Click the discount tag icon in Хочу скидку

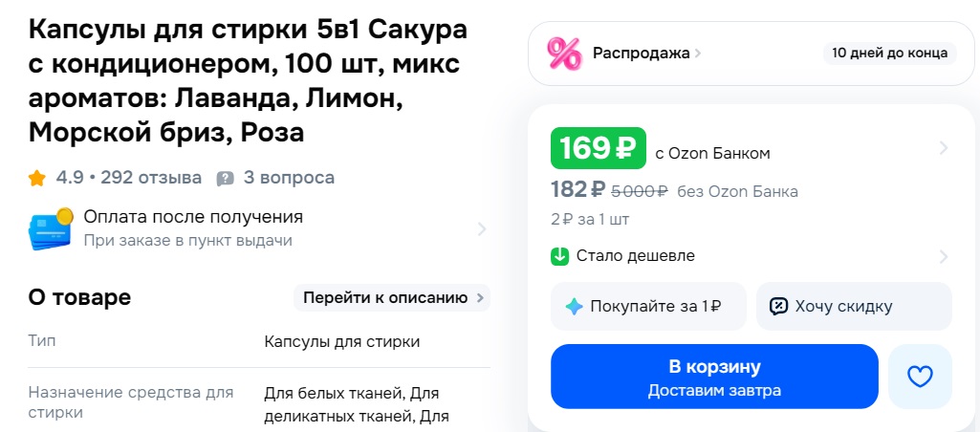[779, 307]
